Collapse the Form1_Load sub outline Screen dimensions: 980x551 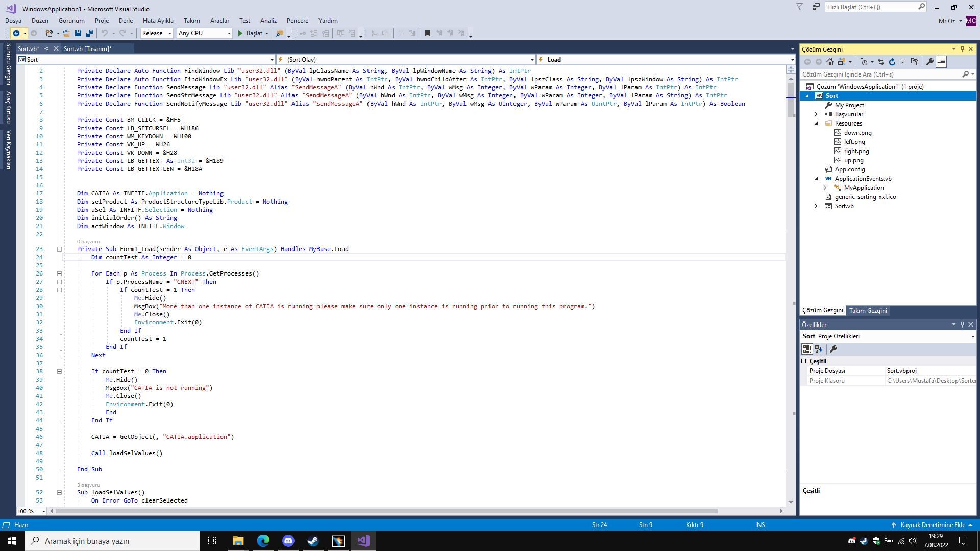59,249
